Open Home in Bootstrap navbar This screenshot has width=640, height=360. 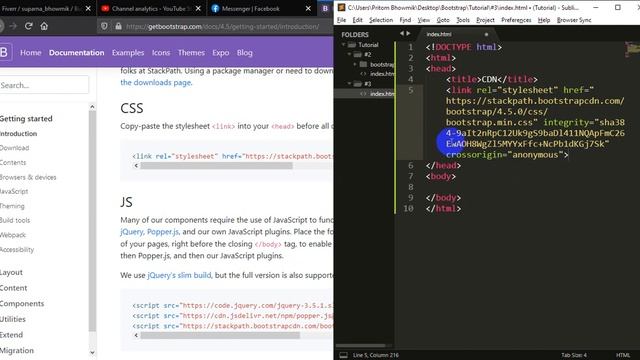[31, 53]
